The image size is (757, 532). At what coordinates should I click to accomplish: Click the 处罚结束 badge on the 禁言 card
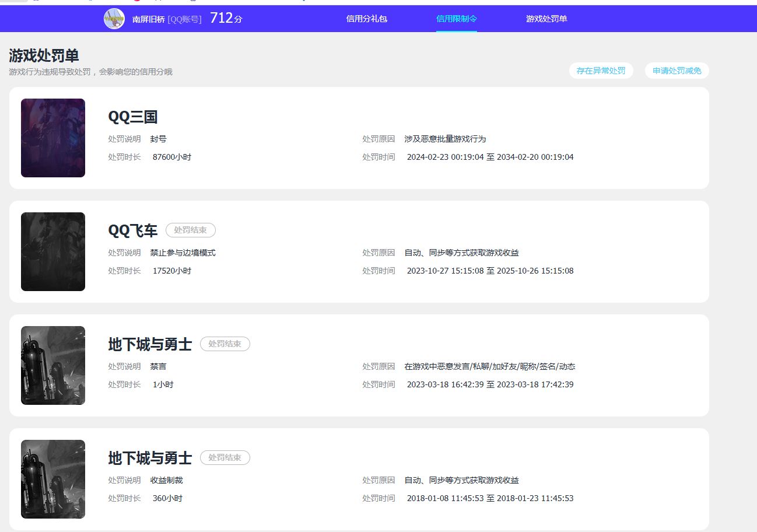[225, 344]
